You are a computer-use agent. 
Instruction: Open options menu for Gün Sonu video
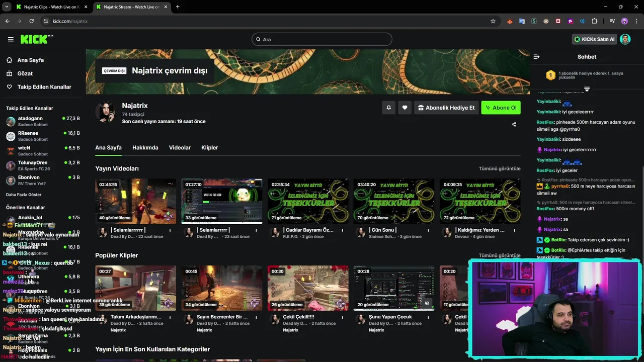[428, 230]
